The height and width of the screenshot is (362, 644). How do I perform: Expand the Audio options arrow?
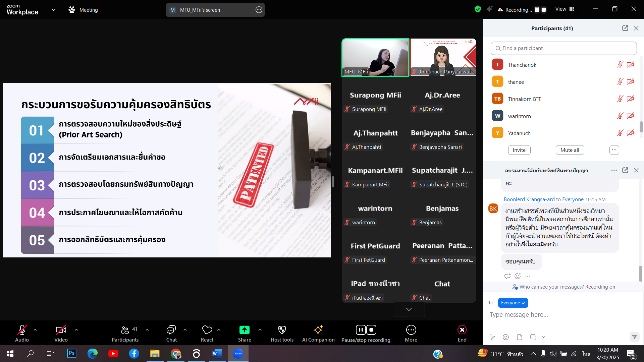point(35,330)
